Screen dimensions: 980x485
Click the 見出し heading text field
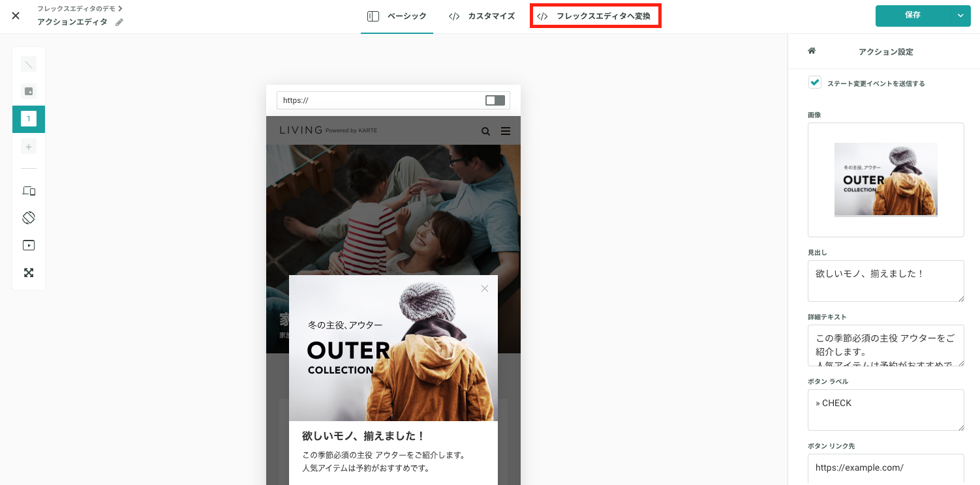point(886,281)
